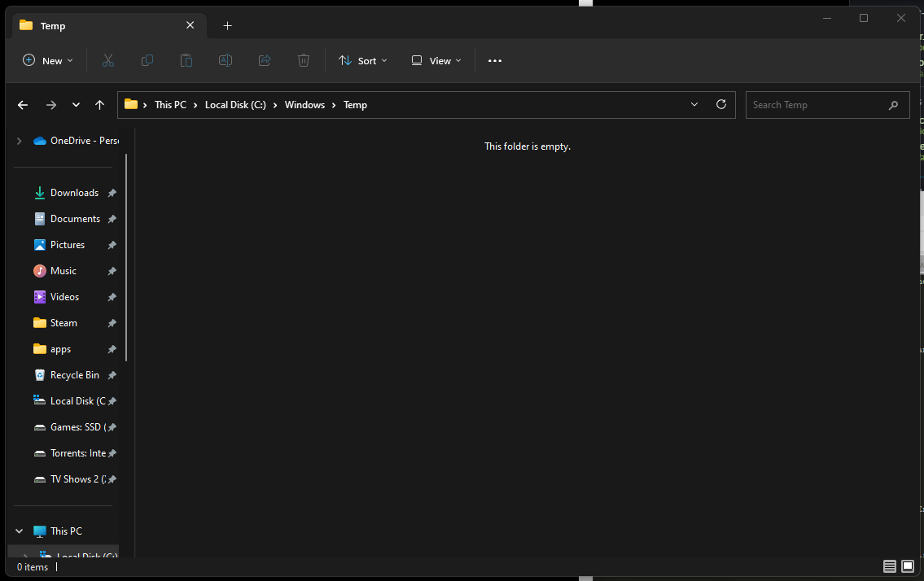
Task: Refresh the Temp folder view
Action: click(x=720, y=104)
